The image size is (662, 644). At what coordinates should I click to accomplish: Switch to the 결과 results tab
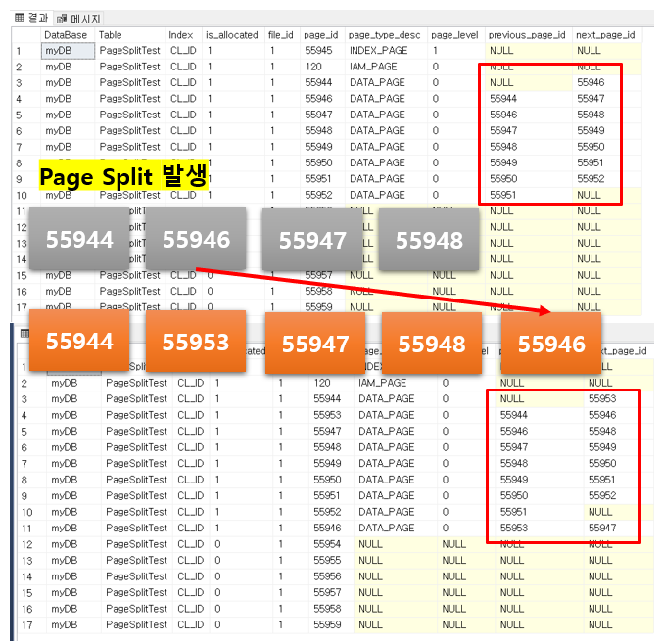click(32, 18)
